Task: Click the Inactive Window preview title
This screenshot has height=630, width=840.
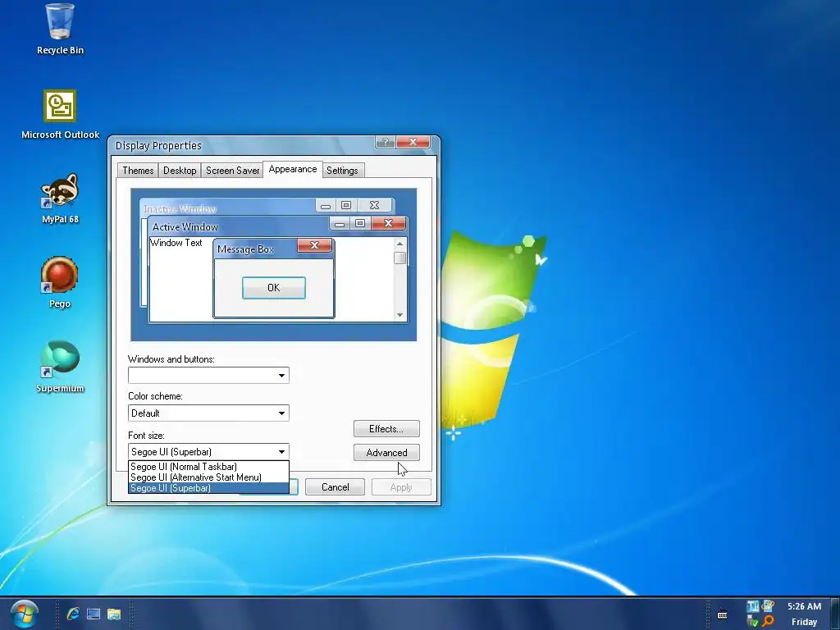Action: (x=180, y=208)
